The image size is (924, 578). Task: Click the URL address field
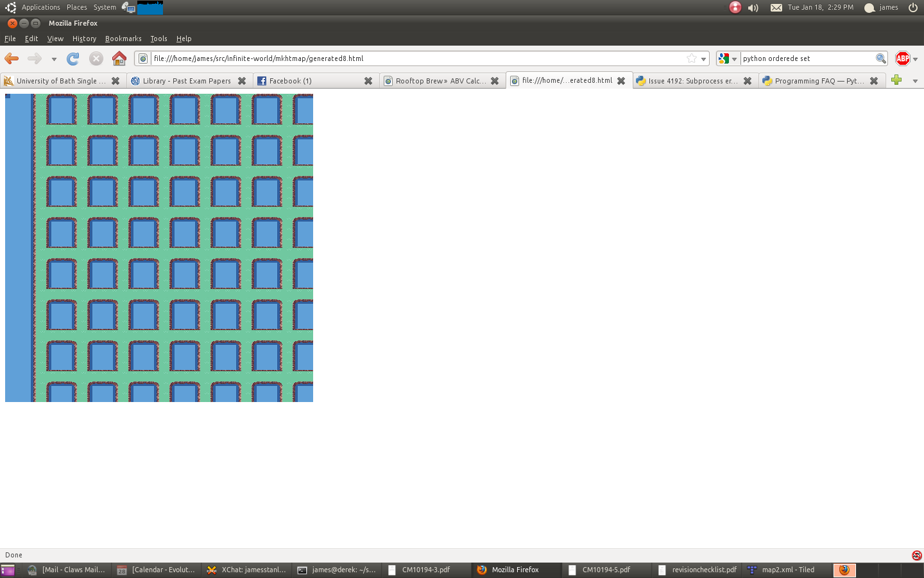417,58
